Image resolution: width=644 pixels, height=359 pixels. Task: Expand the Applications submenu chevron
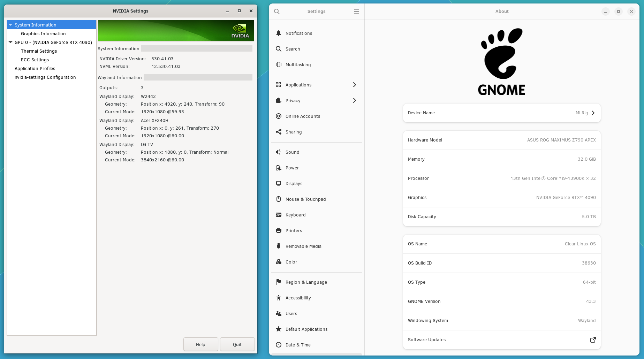pyautogui.click(x=355, y=85)
